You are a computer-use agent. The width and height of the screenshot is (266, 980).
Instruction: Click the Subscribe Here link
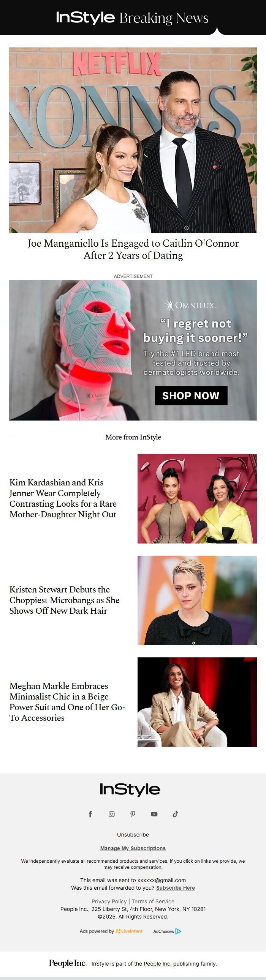176,887
